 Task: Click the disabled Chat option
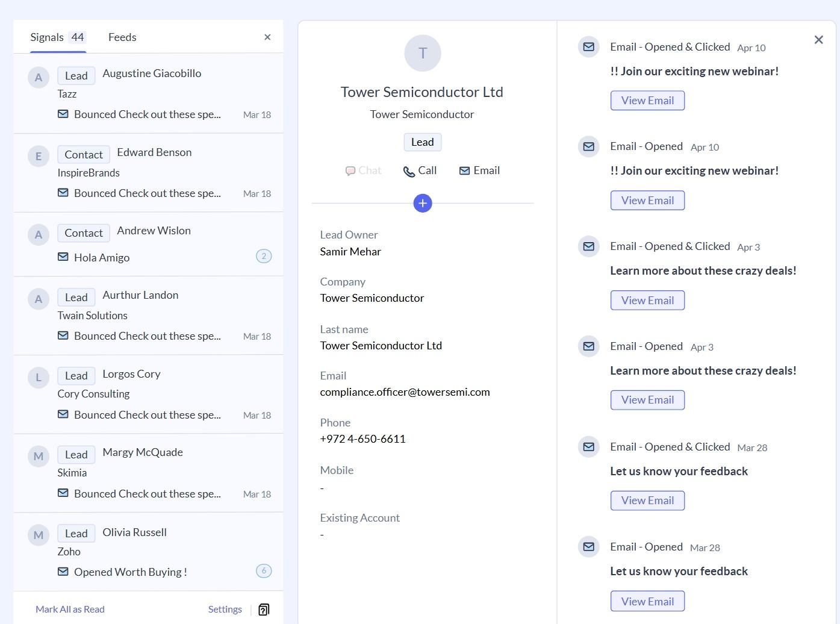click(363, 171)
